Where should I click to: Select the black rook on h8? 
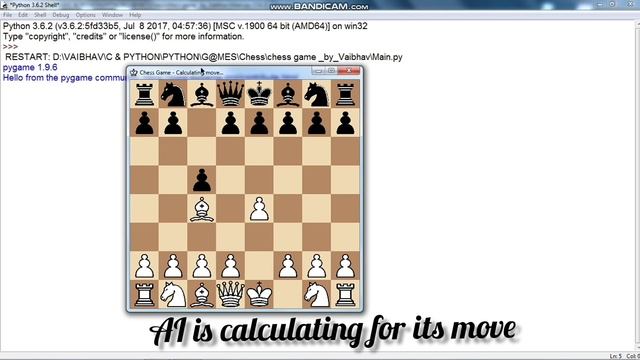(345, 94)
